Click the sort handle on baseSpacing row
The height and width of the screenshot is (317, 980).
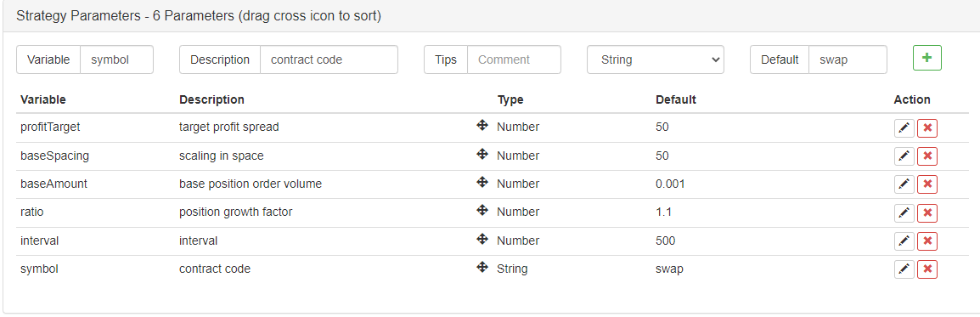click(482, 154)
